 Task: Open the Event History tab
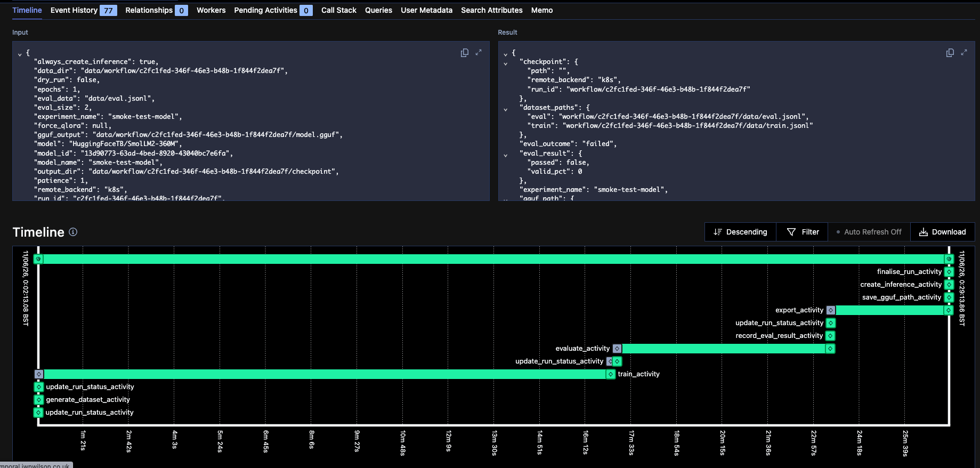pyautogui.click(x=84, y=10)
